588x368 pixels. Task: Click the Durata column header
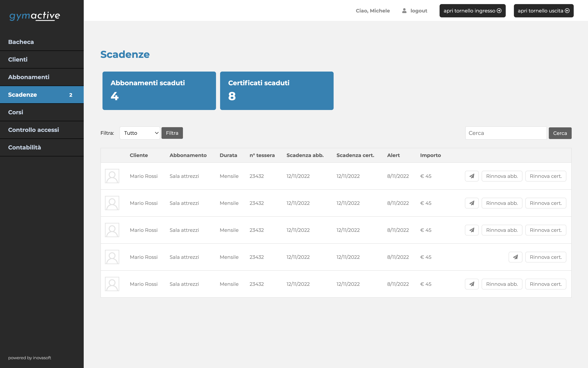pyautogui.click(x=228, y=155)
